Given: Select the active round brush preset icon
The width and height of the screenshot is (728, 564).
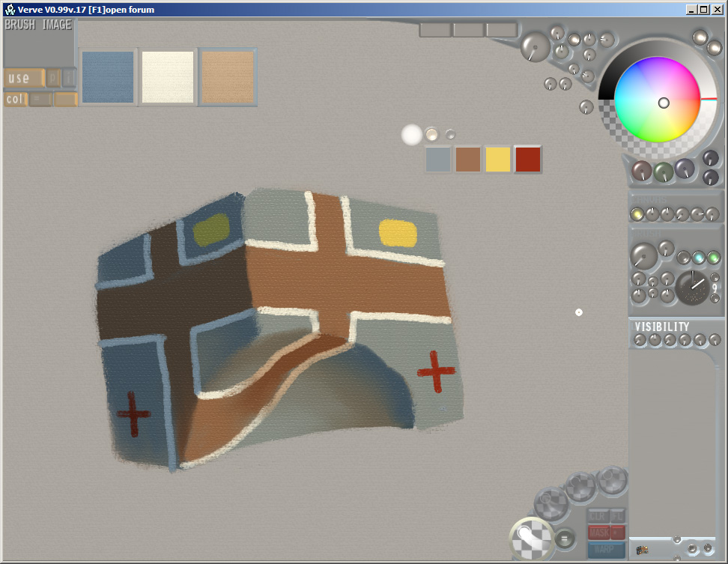Looking at the screenshot, I should tap(531, 537).
